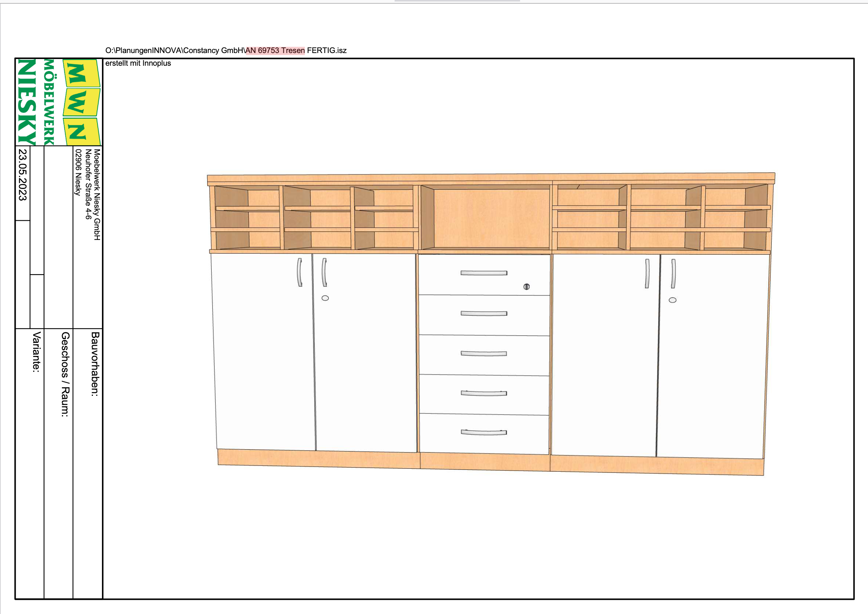
Task: Click the "Bauvorhaben:" field label
Action: coord(95,364)
